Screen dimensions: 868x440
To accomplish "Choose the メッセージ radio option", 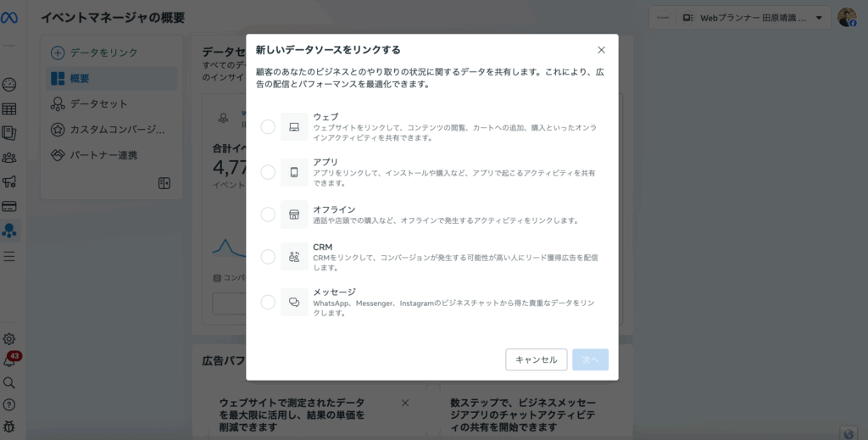I will (268, 302).
